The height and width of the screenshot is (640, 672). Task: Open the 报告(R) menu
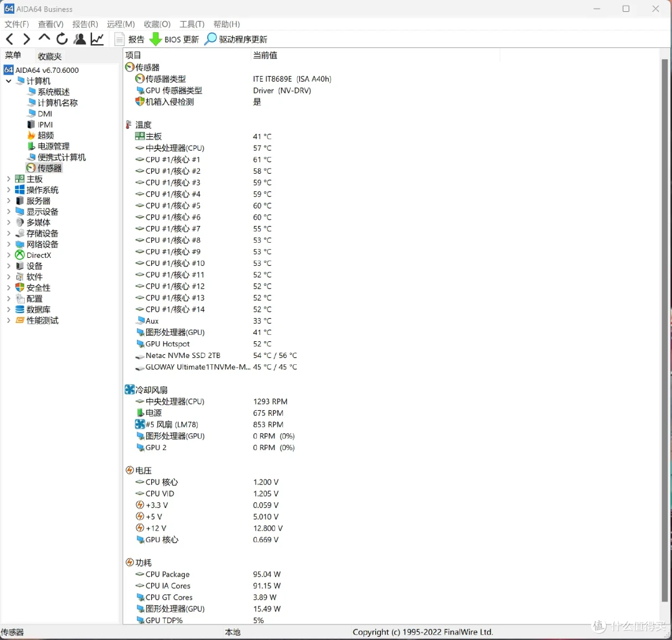coord(85,24)
